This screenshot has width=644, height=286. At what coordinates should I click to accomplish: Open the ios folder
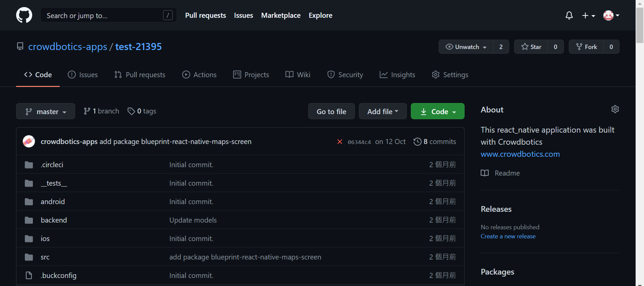pyautogui.click(x=45, y=239)
